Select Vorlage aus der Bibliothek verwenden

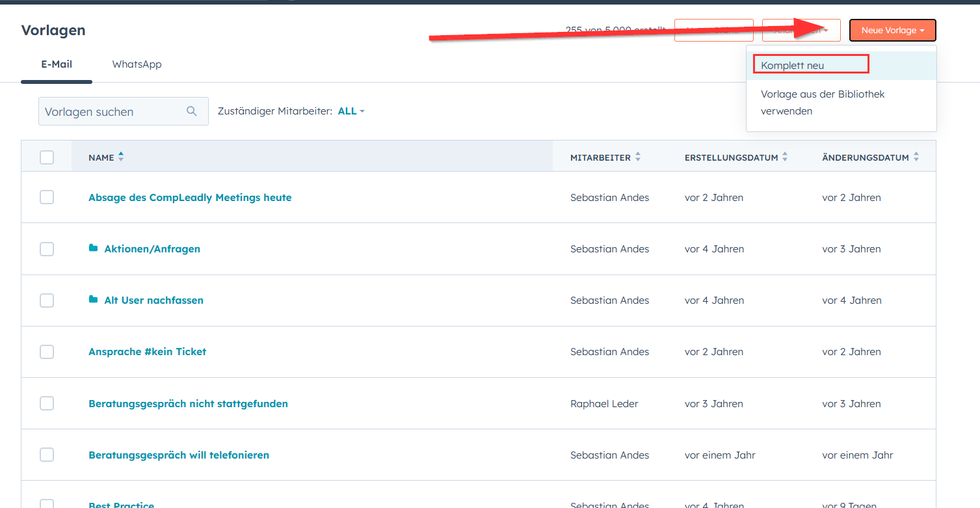[x=822, y=103]
